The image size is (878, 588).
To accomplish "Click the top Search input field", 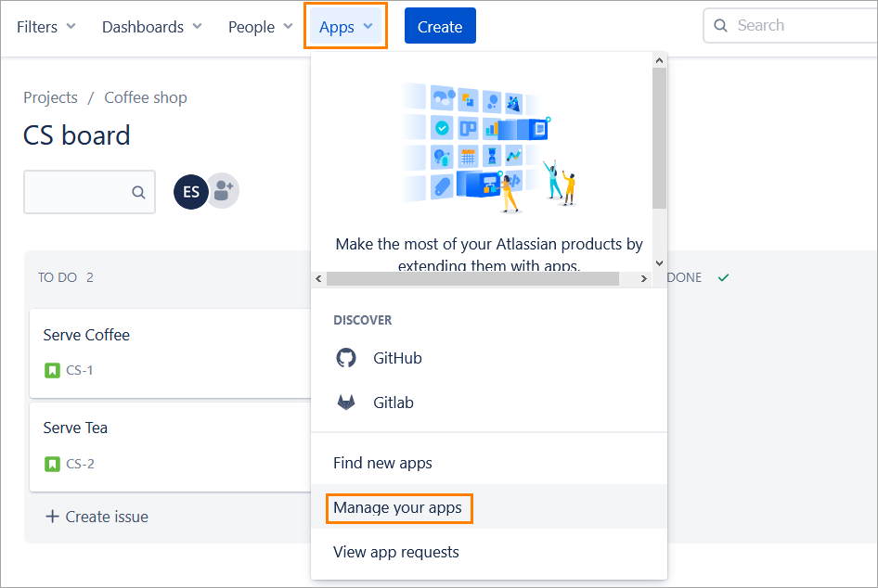I will [x=798, y=26].
